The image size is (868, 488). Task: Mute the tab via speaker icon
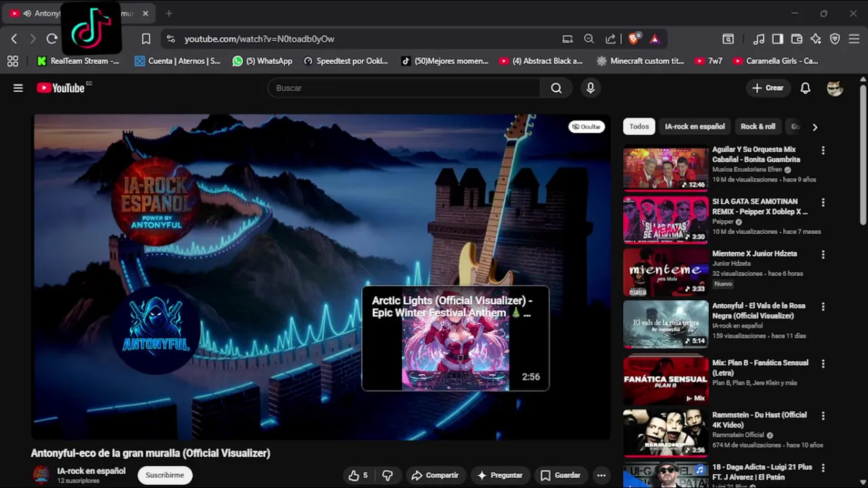click(26, 14)
